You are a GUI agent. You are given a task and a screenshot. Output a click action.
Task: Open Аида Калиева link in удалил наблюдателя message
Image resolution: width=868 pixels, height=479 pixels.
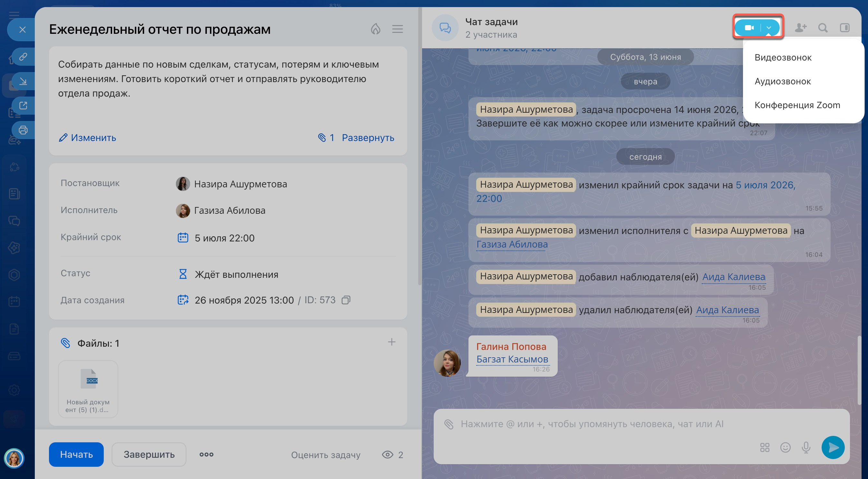(728, 310)
